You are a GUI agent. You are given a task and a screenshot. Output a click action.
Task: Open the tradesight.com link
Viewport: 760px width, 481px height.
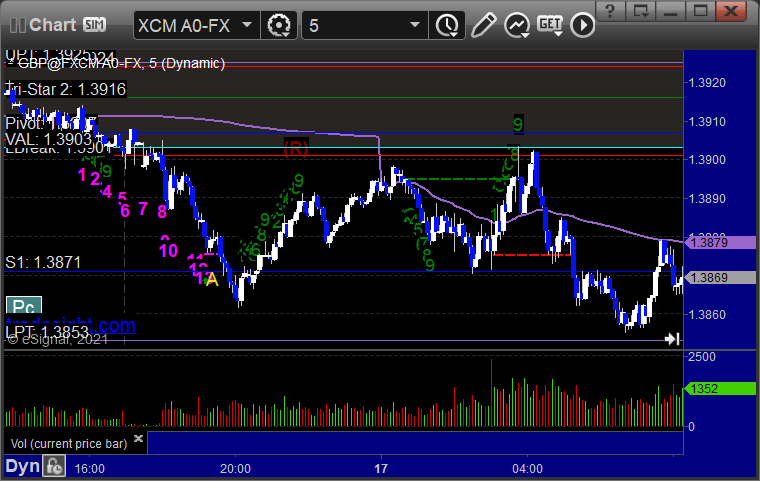71,324
